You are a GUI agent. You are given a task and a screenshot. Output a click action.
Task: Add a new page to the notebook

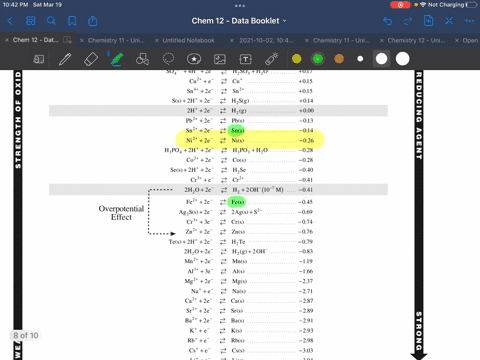click(429, 21)
